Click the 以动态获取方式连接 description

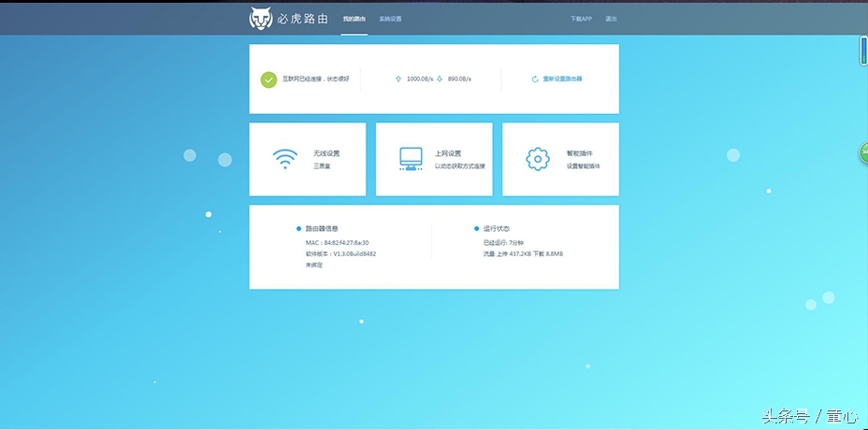[459, 166]
